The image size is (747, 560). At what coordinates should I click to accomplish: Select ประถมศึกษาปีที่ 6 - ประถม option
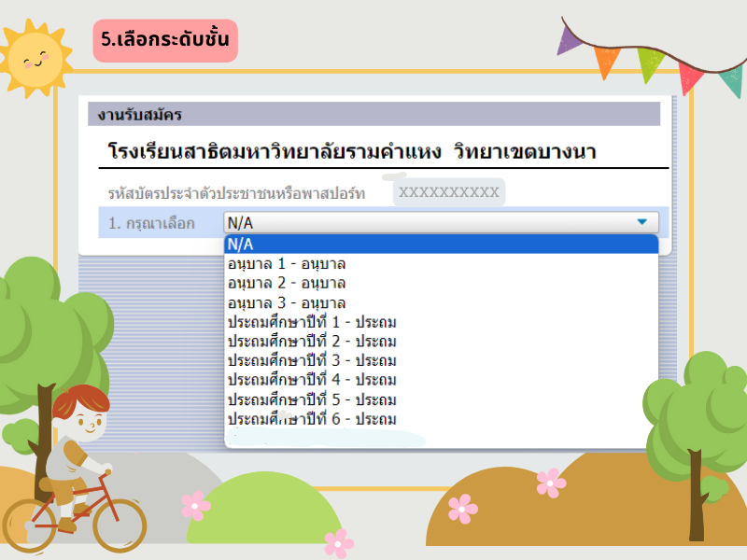coord(441,419)
